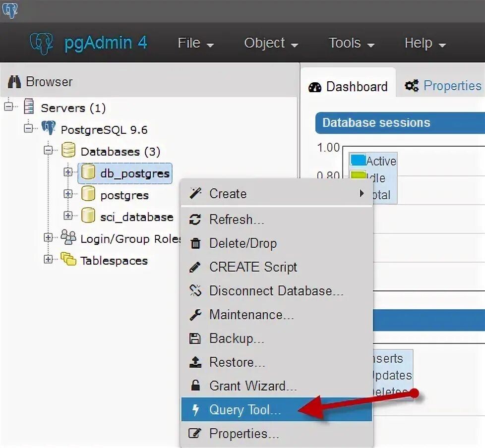Click the 1.00 axis label
485x448 pixels.
(328, 148)
